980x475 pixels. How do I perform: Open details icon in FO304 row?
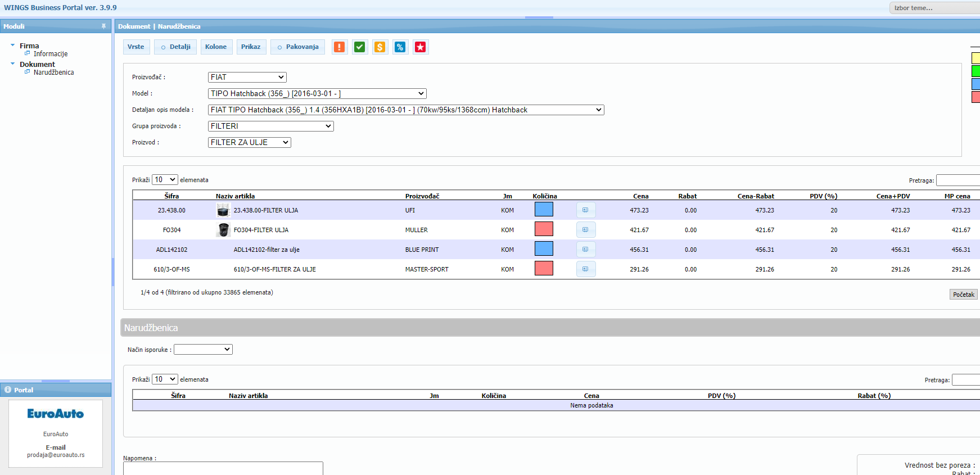point(586,230)
